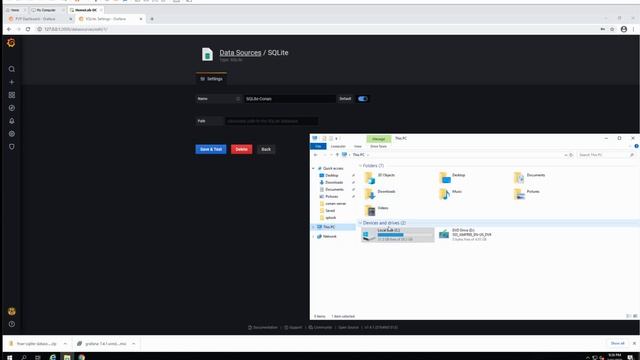
Task: Open the Videos folder in Explorer
Action: point(376,210)
